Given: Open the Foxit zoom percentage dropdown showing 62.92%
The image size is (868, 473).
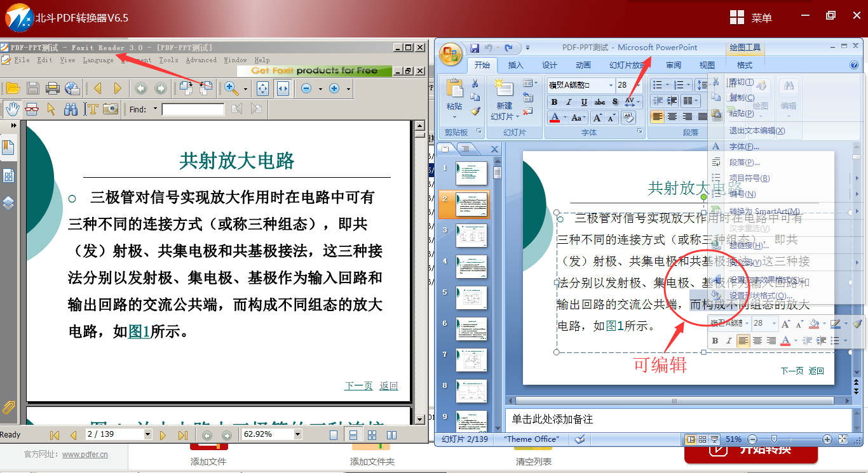Looking at the screenshot, I should tap(297, 434).
